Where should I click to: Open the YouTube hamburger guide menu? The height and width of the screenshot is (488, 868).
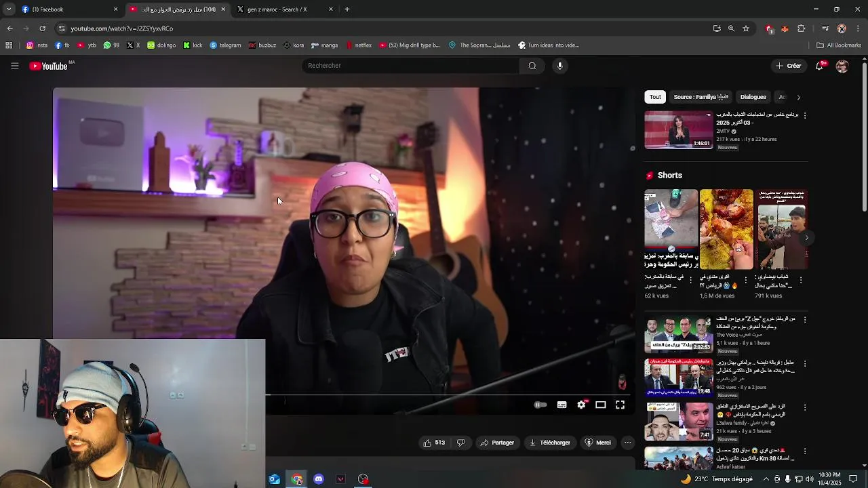[x=14, y=66]
